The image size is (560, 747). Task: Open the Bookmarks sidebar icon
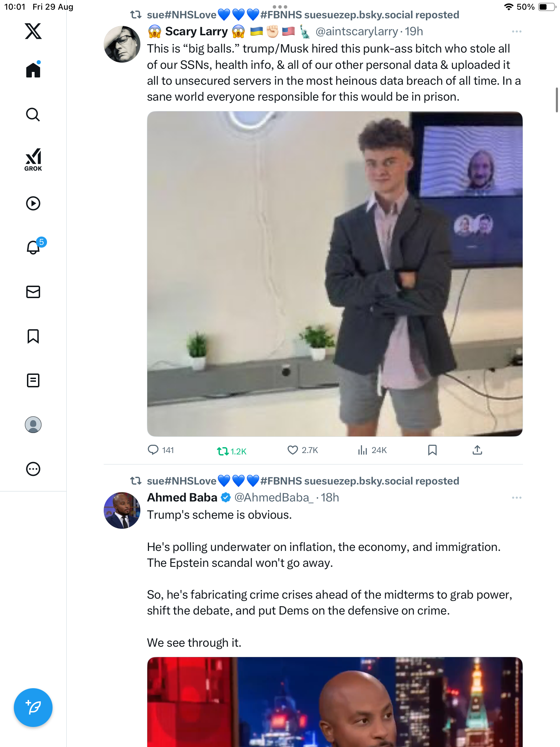(33, 336)
